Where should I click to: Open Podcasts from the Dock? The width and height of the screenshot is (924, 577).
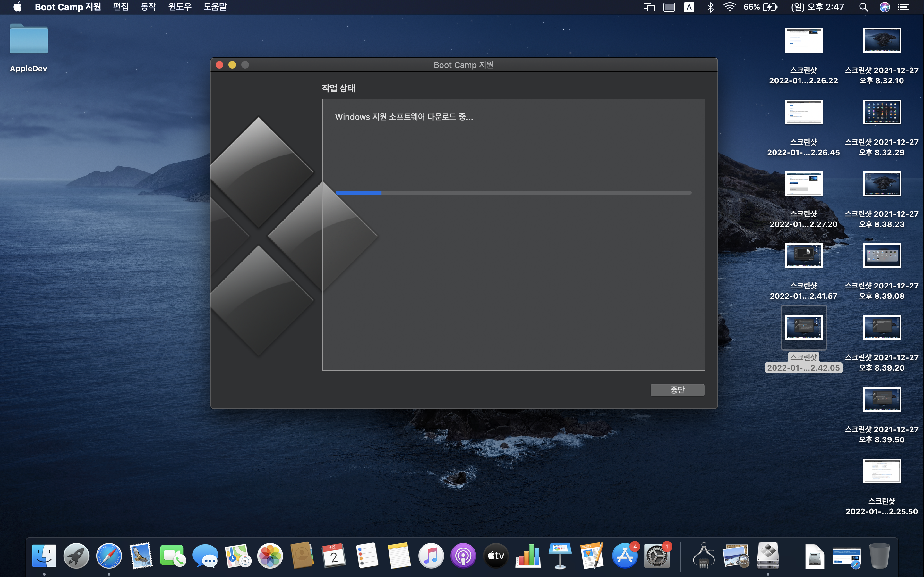[463, 556]
